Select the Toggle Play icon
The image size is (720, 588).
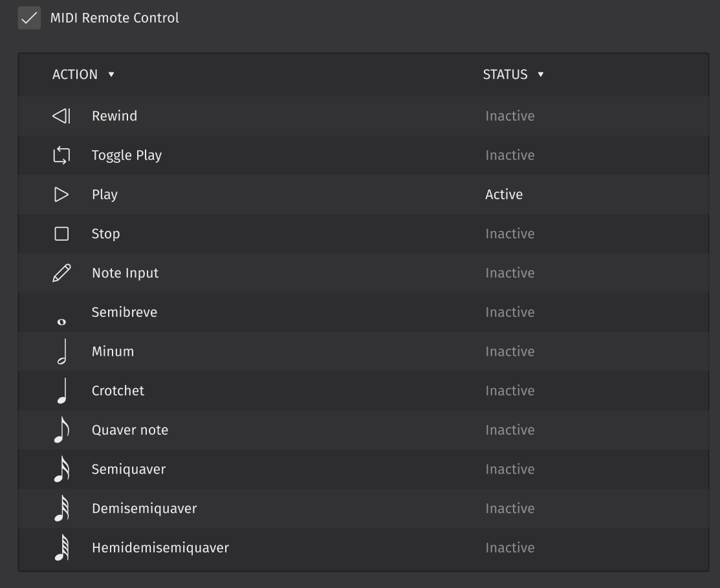pyautogui.click(x=60, y=155)
